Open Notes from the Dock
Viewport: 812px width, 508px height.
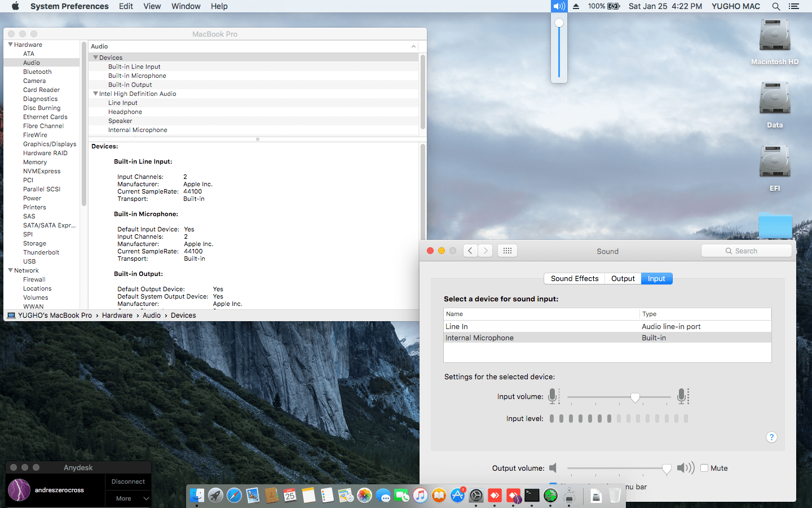pos(308,496)
